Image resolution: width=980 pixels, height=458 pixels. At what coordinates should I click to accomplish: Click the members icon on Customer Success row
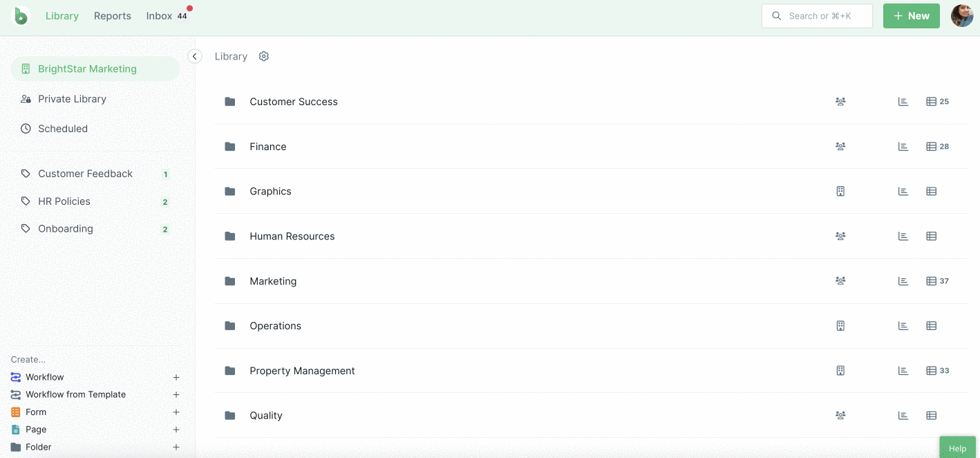point(840,101)
